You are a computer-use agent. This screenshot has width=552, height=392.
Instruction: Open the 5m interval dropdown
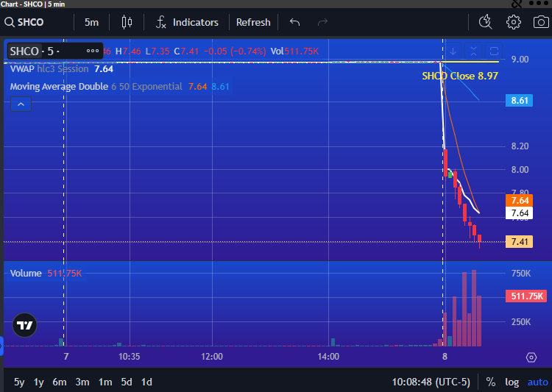(x=91, y=22)
